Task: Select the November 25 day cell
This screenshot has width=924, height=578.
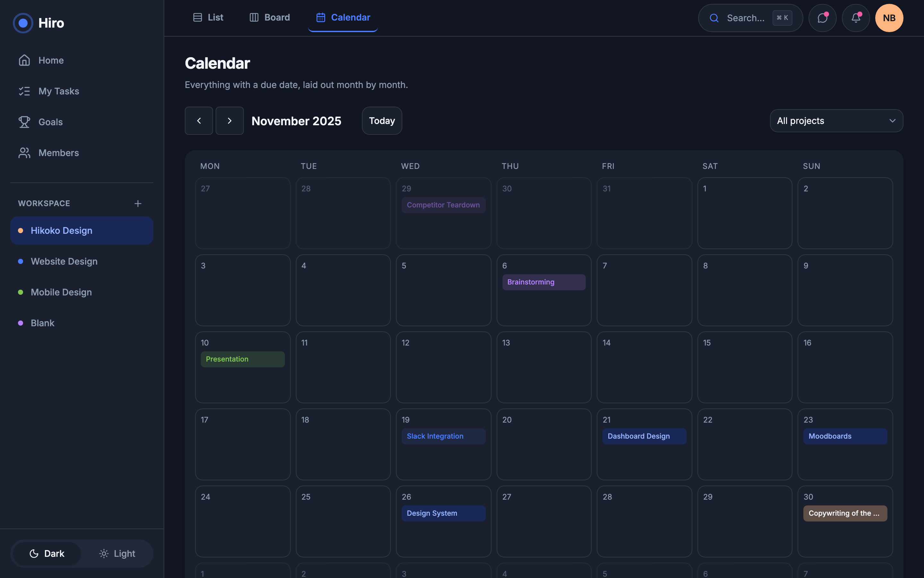Action: point(343,521)
